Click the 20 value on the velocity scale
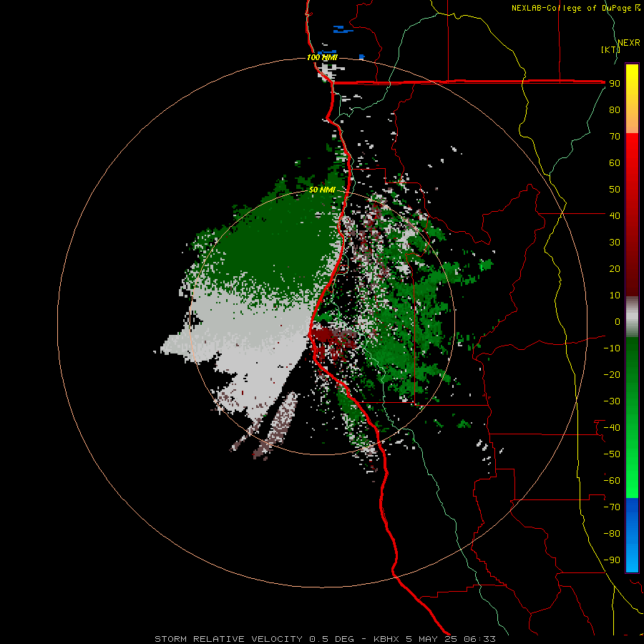Image resolution: width=644 pixels, height=644 pixels. (615, 268)
